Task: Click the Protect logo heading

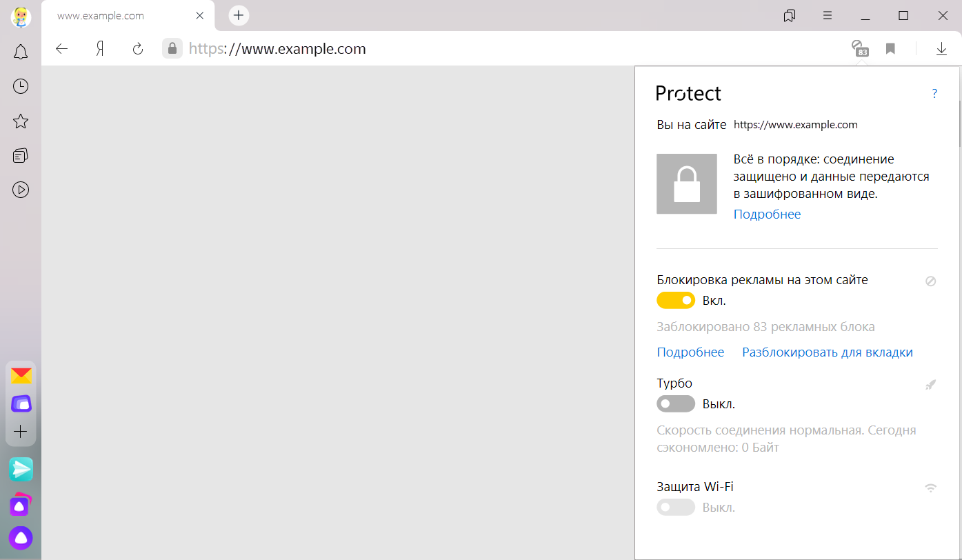Action: coord(688,93)
